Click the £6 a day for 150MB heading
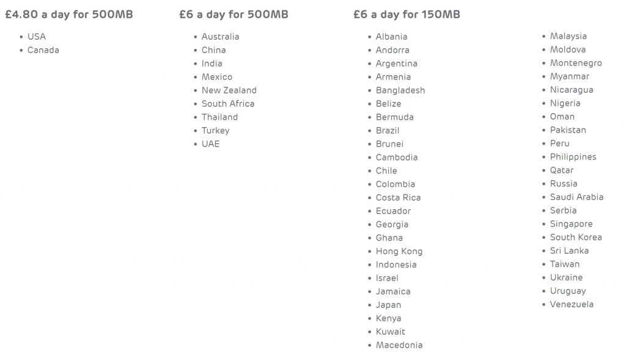 (407, 15)
